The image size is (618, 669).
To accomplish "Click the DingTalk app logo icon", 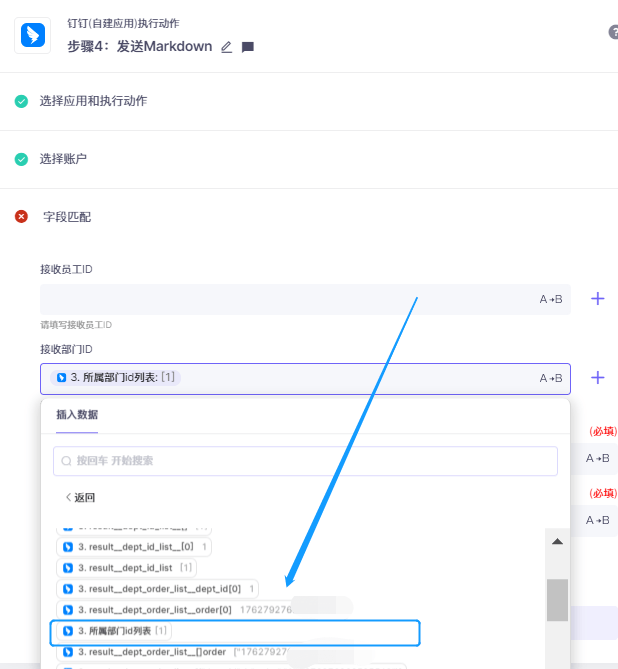I will tap(33, 35).
